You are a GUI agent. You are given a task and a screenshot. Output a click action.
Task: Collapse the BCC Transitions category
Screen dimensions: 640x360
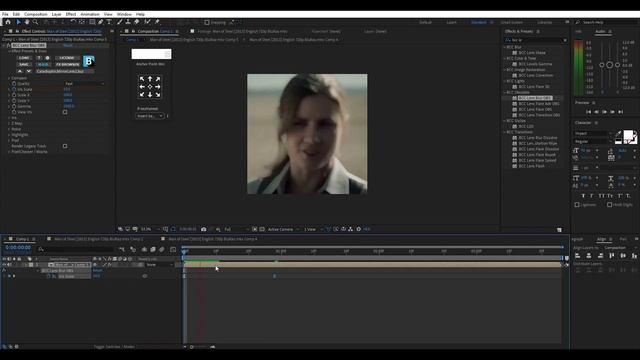click(x=504, y=132)
